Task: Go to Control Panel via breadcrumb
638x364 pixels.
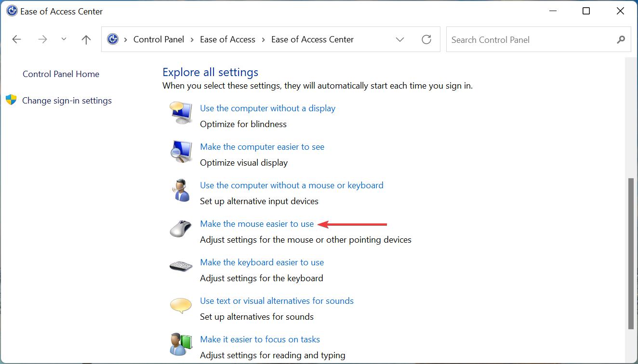Action: tap(159, 39)
